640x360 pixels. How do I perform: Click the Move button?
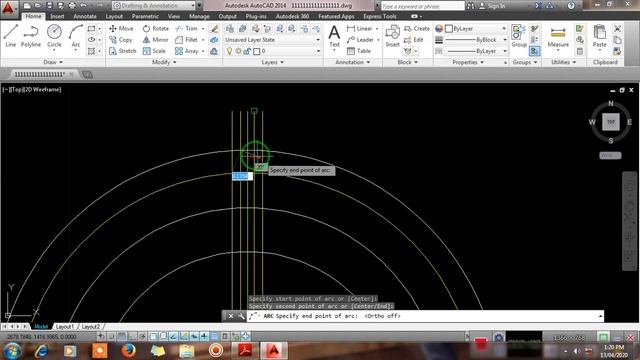(x=121, y=29)
